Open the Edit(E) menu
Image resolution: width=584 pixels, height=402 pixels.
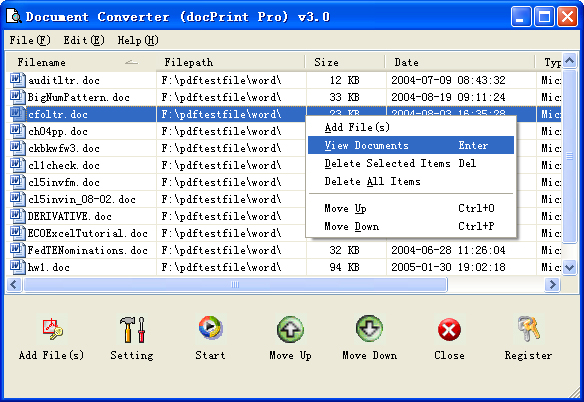point(84,40)
